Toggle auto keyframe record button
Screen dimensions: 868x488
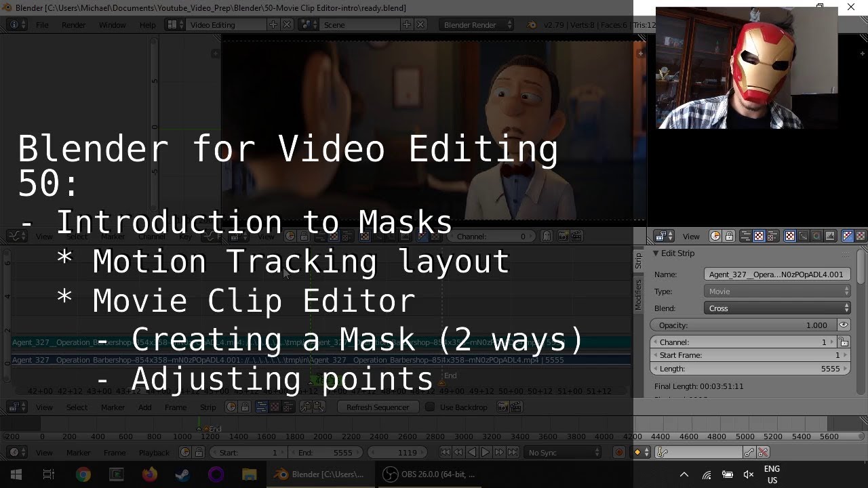click(618, 453)
